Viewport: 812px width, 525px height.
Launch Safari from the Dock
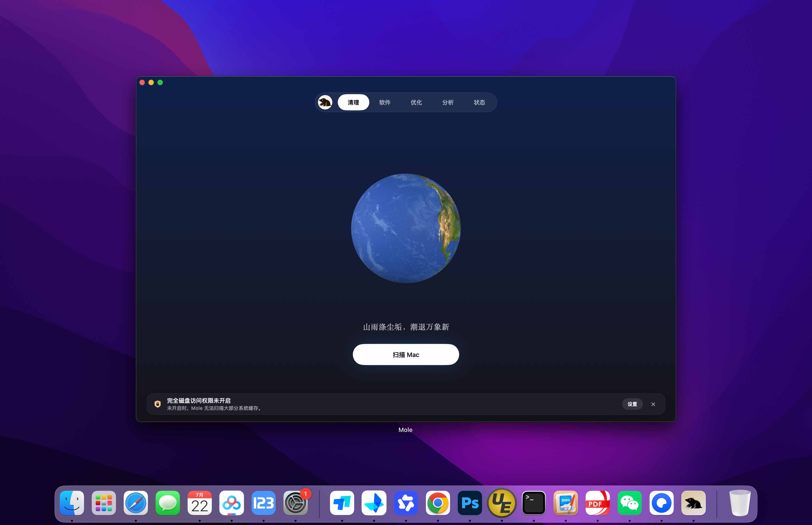[136, 503]
